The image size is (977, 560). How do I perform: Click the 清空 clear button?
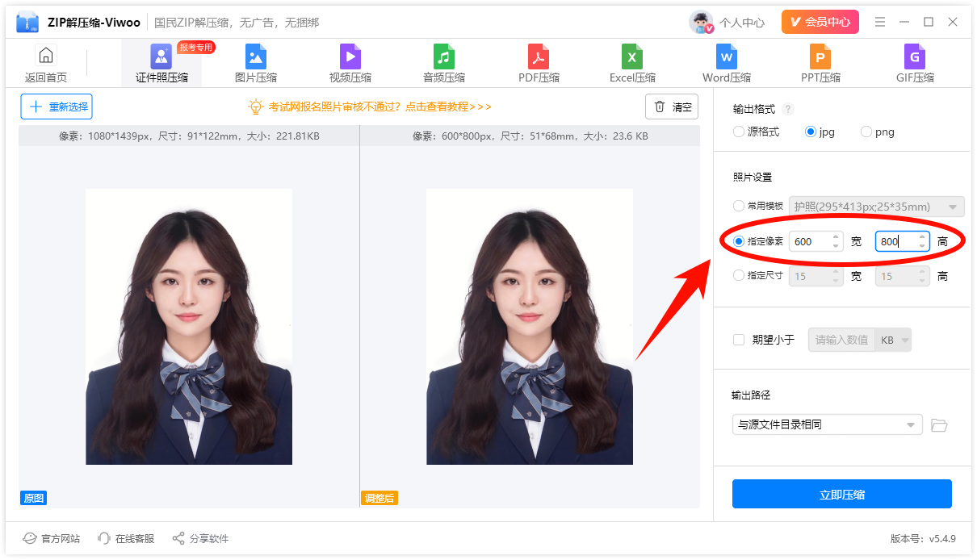[x=672, y=107]
